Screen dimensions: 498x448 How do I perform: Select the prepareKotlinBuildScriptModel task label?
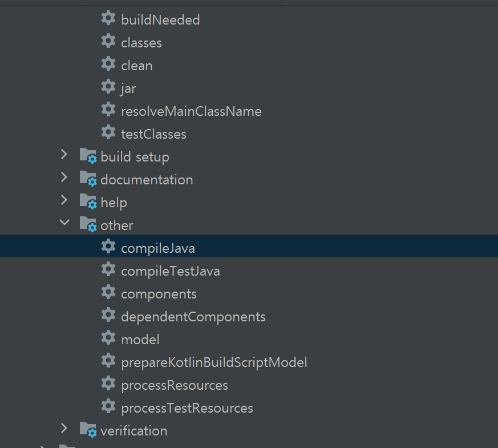point(214,362)
